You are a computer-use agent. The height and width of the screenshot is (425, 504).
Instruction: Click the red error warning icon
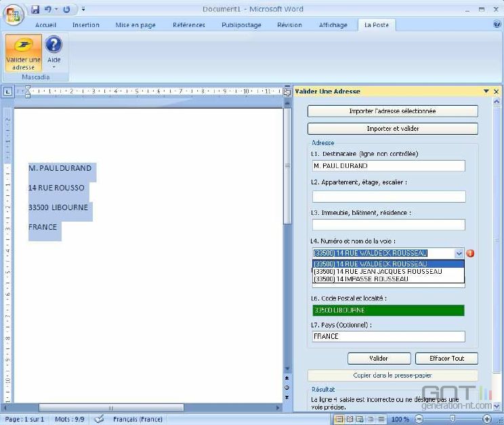pyautogui.click(x=470, y=254)
